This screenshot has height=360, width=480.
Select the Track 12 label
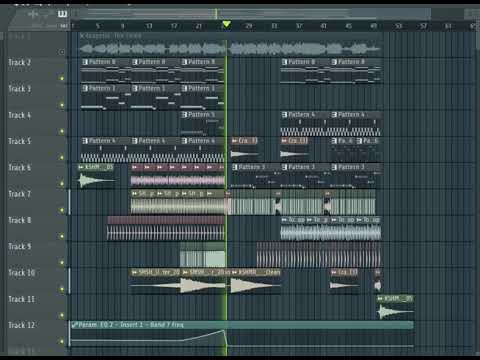21,325
